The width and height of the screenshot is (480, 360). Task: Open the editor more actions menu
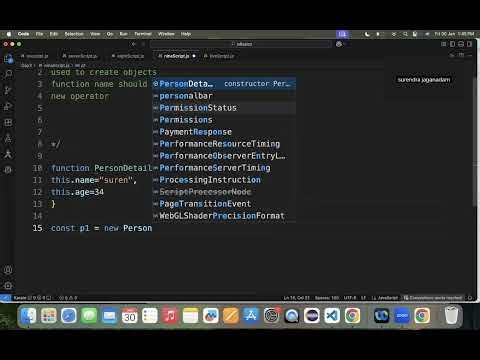coord(470,56)
